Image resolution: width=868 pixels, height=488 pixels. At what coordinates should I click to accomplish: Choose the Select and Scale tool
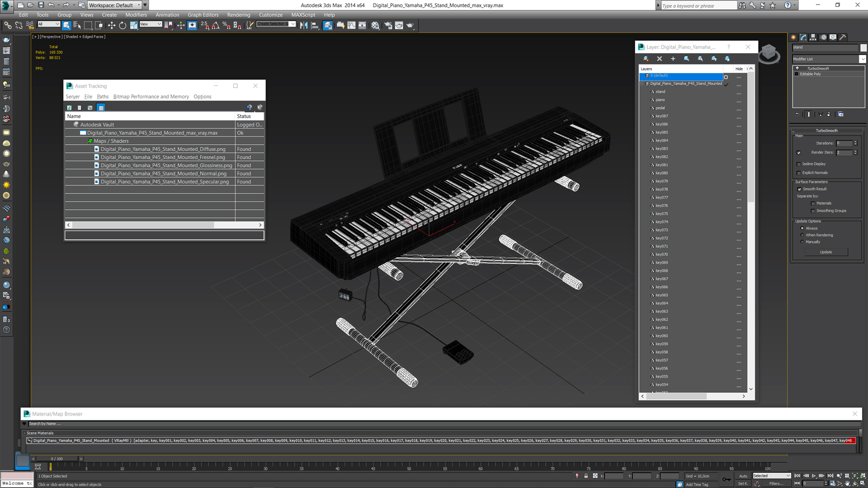point(134,25)
